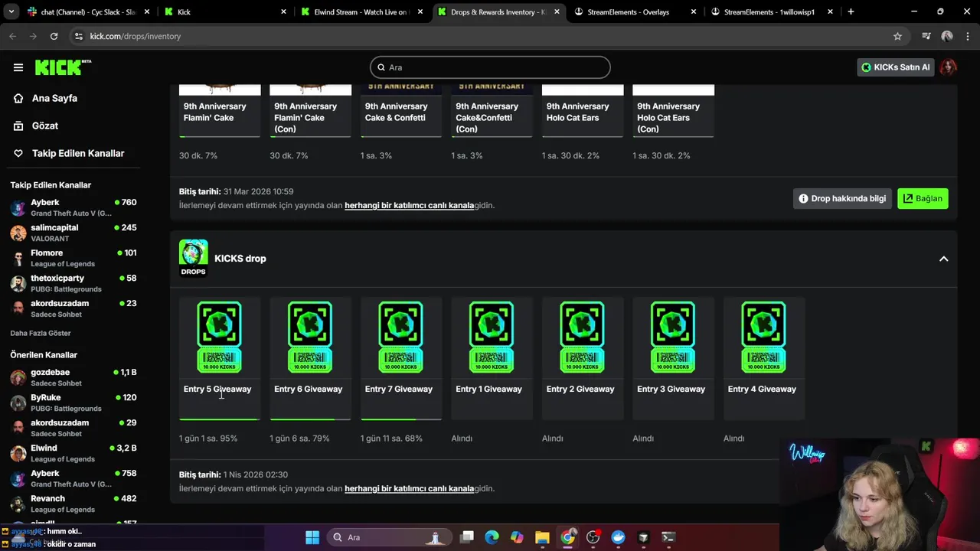Open Revanch channel in sidebar
980x551 pixels.
[73, 504]
